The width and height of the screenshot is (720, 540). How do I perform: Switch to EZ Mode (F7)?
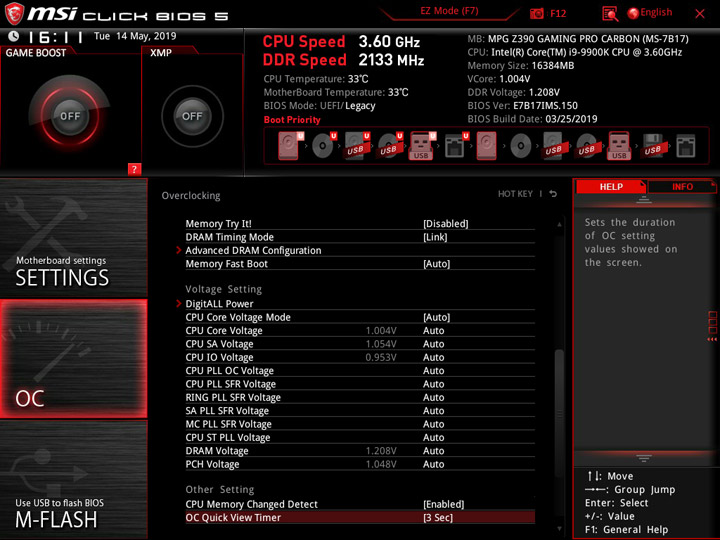point(449,11)
